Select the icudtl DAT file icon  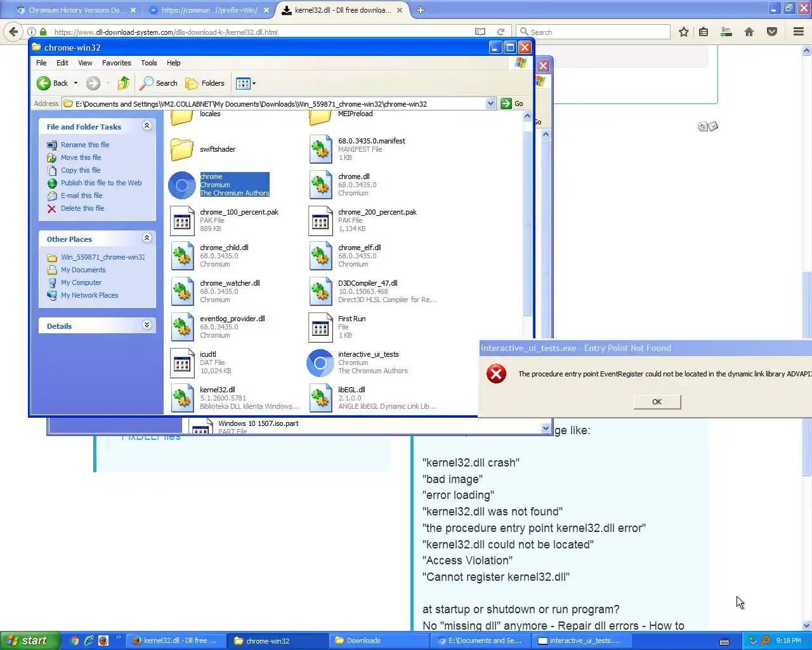[182, 363]
